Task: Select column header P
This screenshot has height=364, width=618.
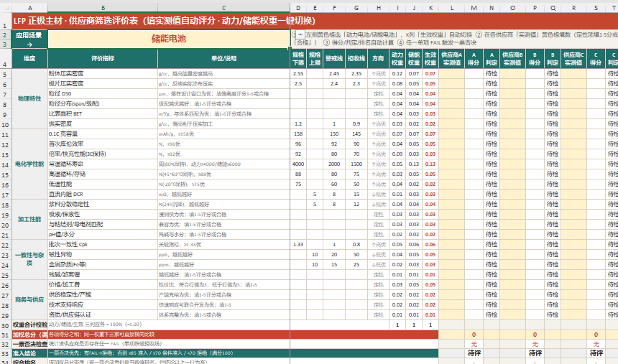Action: [535, 8]
